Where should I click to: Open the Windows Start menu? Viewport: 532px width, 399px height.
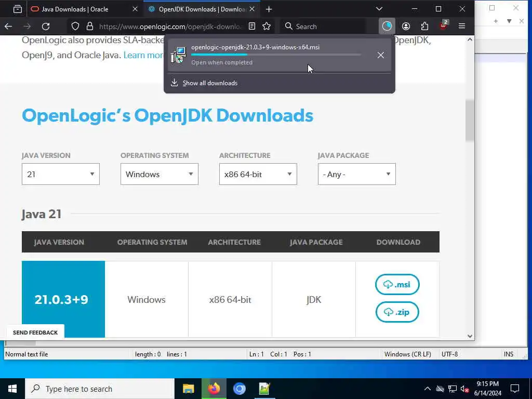pos(12,389)
